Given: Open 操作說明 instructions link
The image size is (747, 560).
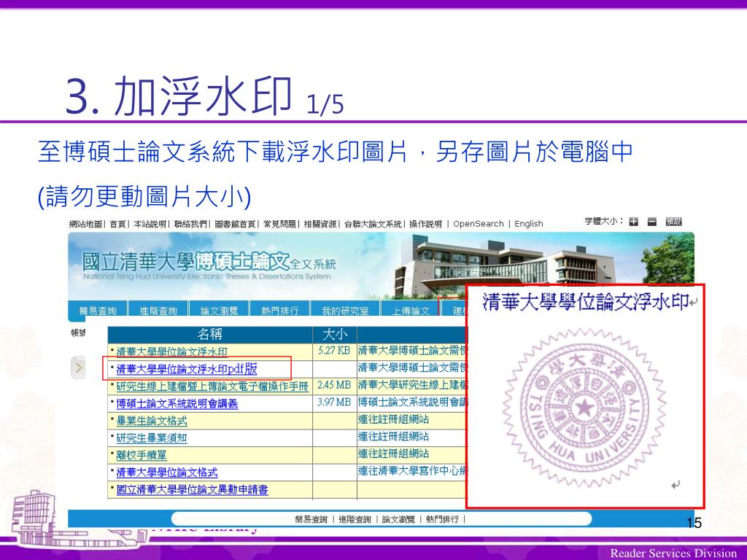Looking at the screenshot, I should coord(425,224).
